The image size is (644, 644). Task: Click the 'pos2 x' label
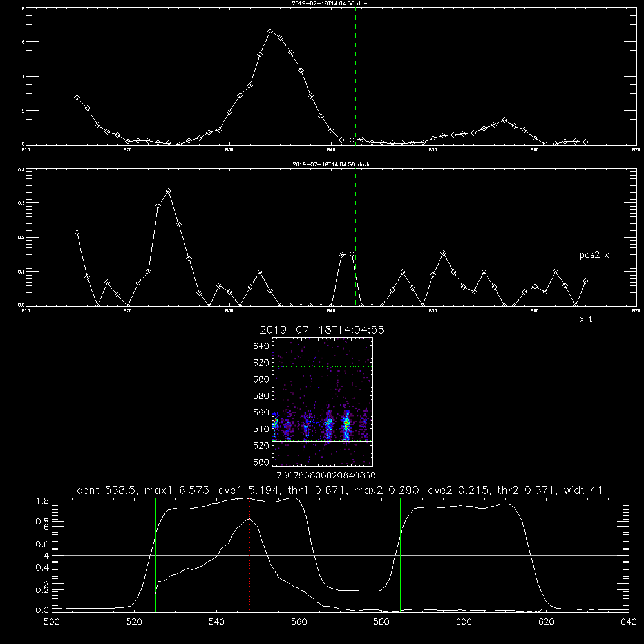[x=594, y=255]
